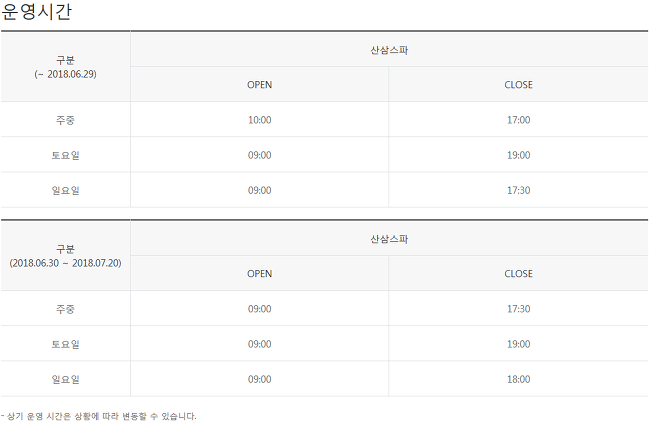Click the OPEN header in the first table
This screenshot has height=422, width=650.
[260, 85]
